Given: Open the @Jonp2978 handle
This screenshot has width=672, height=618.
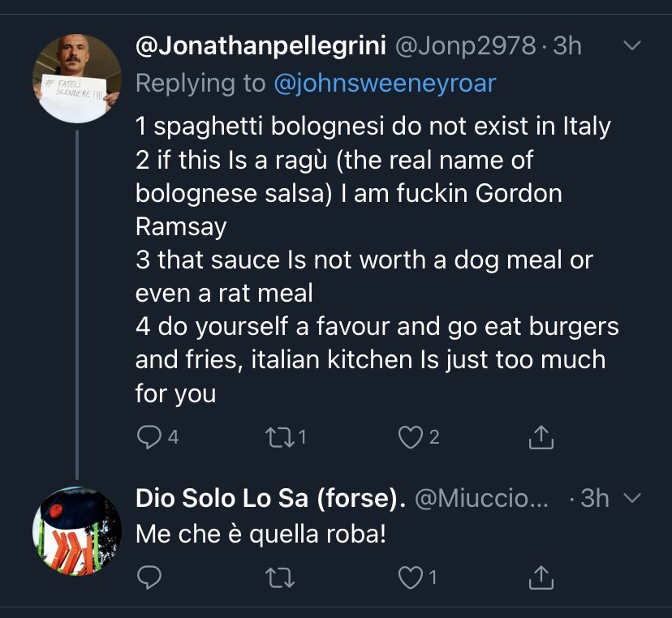Looking at the screenshot, I should (464, 46).
